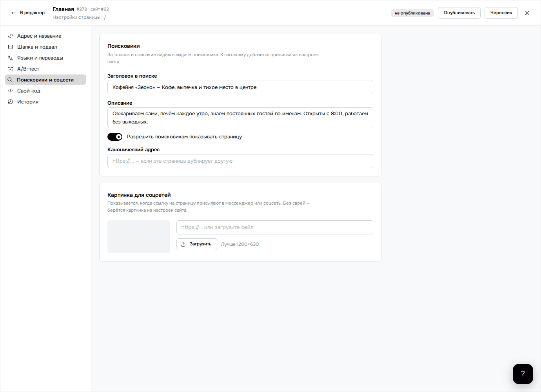
Task: Click the layout icon beside Шапка и подвал
Action: point(11,47)
